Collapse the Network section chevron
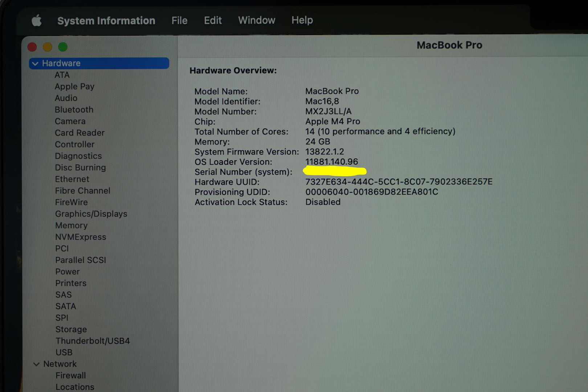588x392 pixels. [36, 364]
